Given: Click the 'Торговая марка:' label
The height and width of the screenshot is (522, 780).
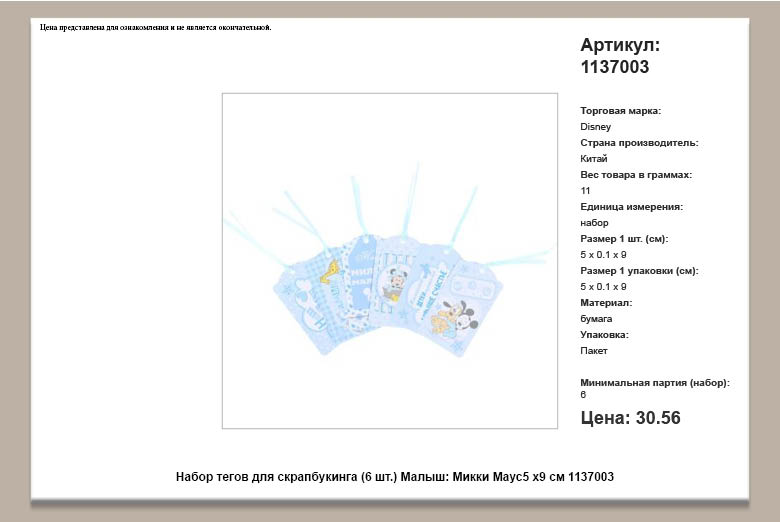Looking at the screenshot, I should [x=620, y=111].
